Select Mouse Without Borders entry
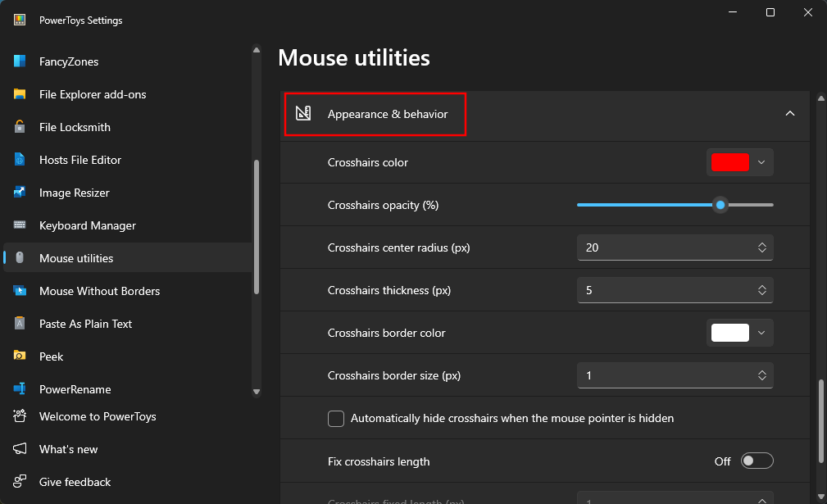This screenshot has width=827, height=504. pyautogui.click(x=128, y=290)
